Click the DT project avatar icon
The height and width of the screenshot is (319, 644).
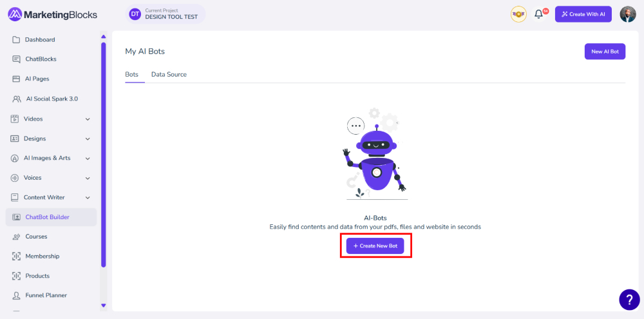(x=135, y=14)
